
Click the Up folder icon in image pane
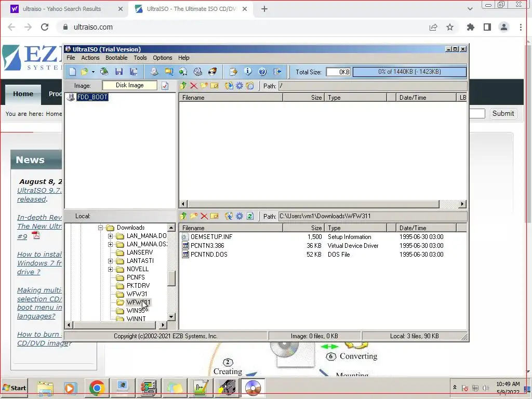(x=183, y=86)
